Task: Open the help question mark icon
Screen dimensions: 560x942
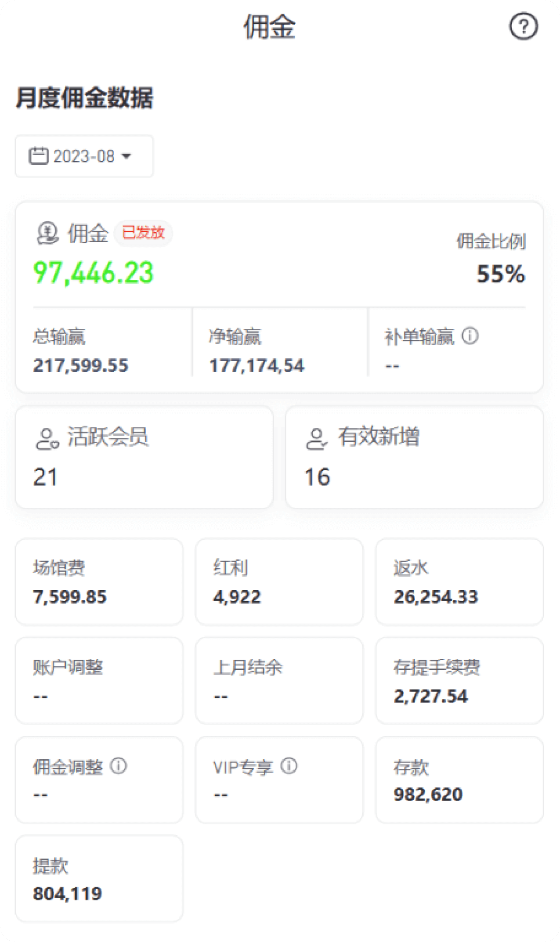Action: (x=523, y=27)
